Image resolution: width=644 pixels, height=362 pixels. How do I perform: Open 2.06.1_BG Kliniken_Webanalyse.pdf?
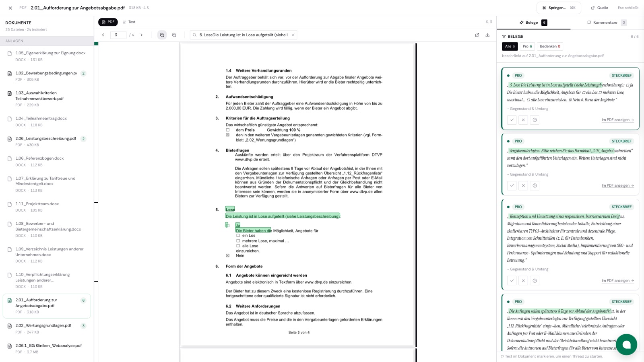pos(47,348)
